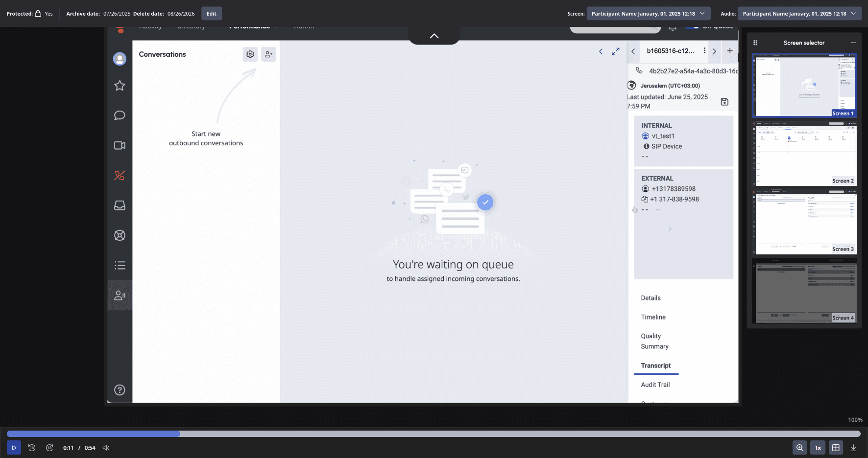Click external participant +13178389598
This screenshot has height=458, width=868.
point(674,189)
